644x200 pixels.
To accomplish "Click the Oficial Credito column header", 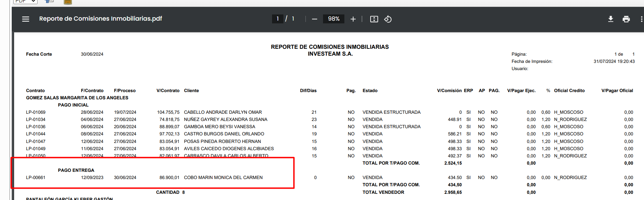I will coord(569,91).
